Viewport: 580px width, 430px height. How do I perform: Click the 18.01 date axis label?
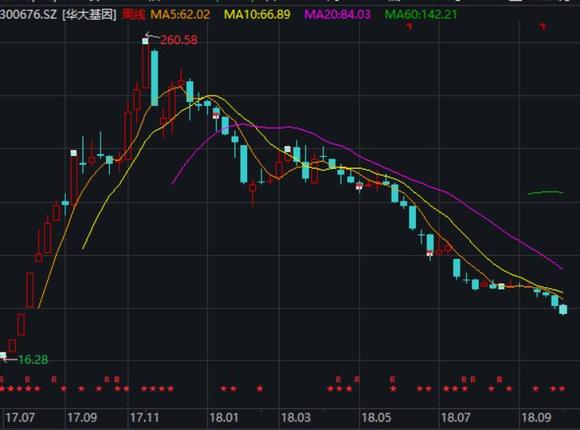click(x=224, y=418)
